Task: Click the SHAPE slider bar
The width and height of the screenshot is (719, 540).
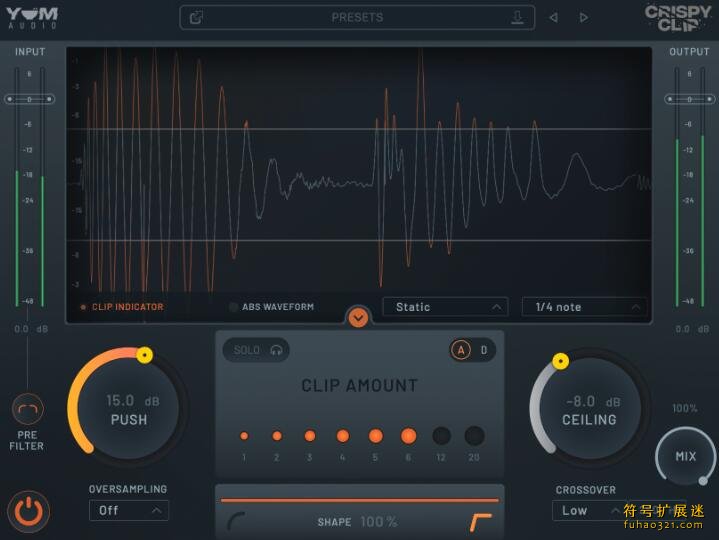Action: click(360, 500)
